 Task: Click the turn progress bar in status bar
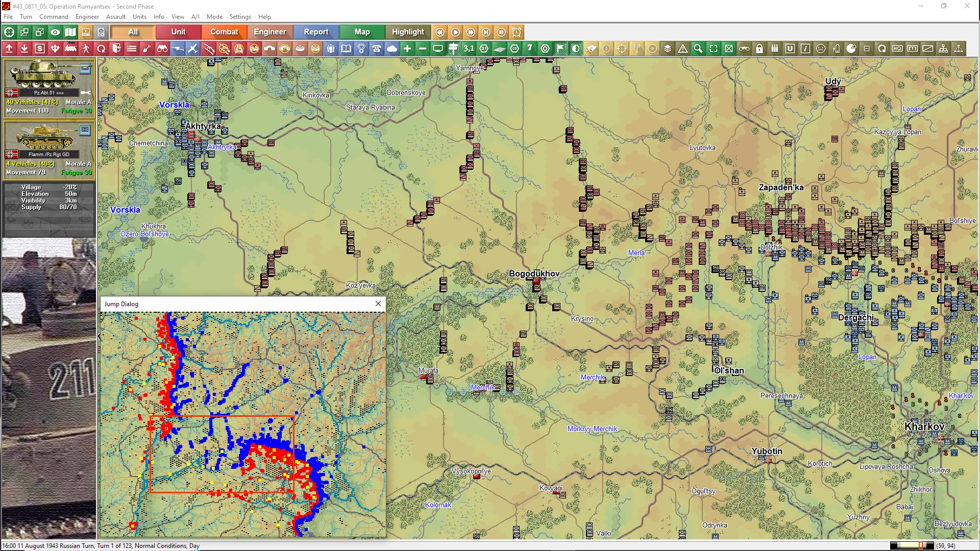(912, 546)
